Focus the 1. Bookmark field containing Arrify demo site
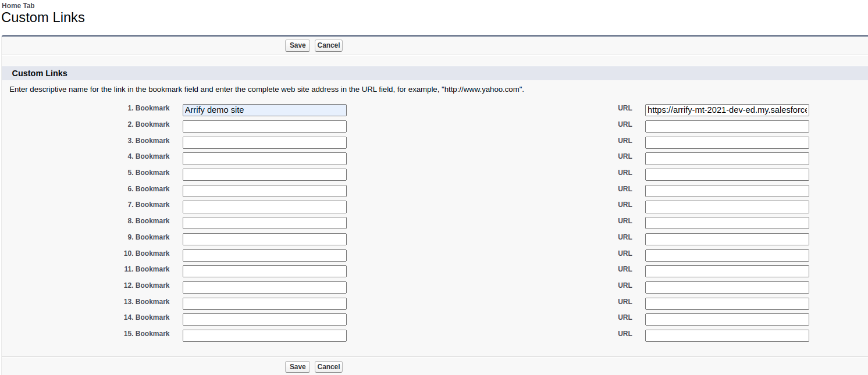 click(x=265, y=110)
